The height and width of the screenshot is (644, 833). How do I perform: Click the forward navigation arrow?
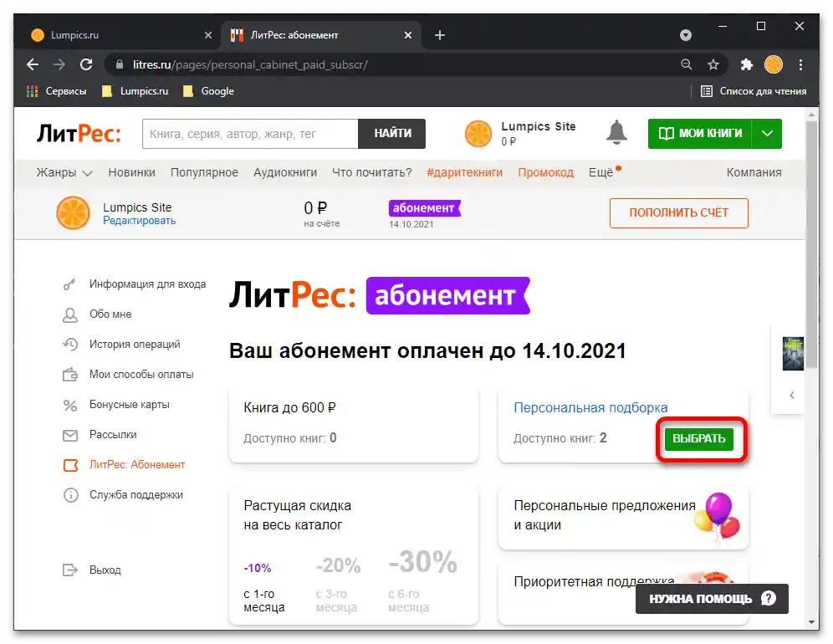(x=59, y=65)
